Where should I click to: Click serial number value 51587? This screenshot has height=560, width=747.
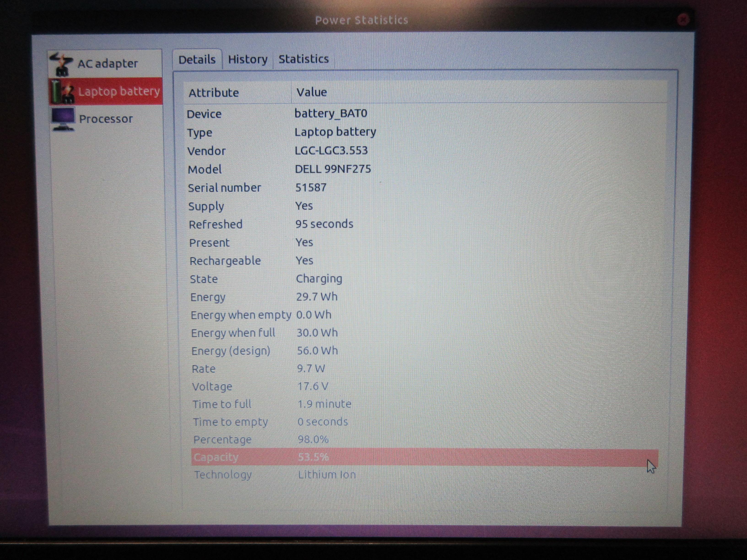click(311, 188)
